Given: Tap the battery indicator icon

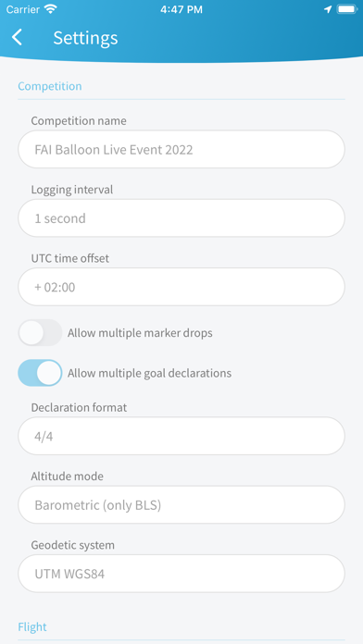Looking at the screenshot, I should coord(347,9).
